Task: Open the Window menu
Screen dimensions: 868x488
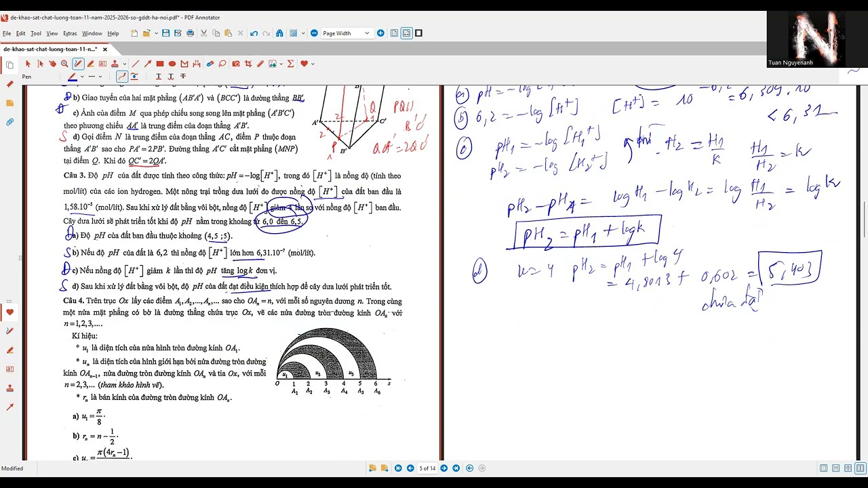Action: click(x=92, y=33)
